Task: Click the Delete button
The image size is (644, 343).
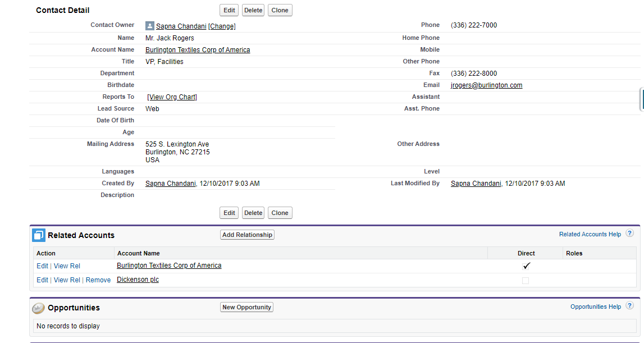Action: [x=253, y=10]
